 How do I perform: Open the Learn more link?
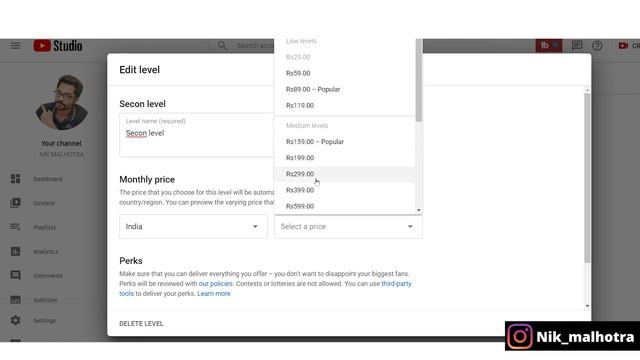click(214, 293)
